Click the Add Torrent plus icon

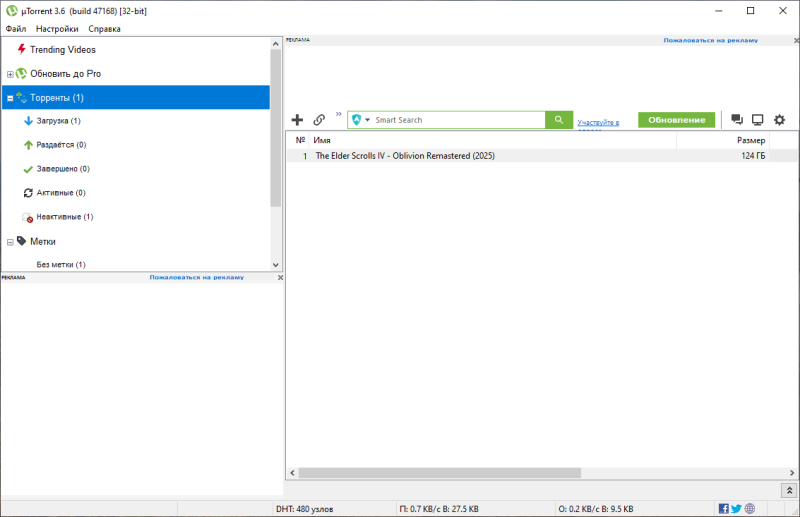pyautogui.click(x=297, y=120)
